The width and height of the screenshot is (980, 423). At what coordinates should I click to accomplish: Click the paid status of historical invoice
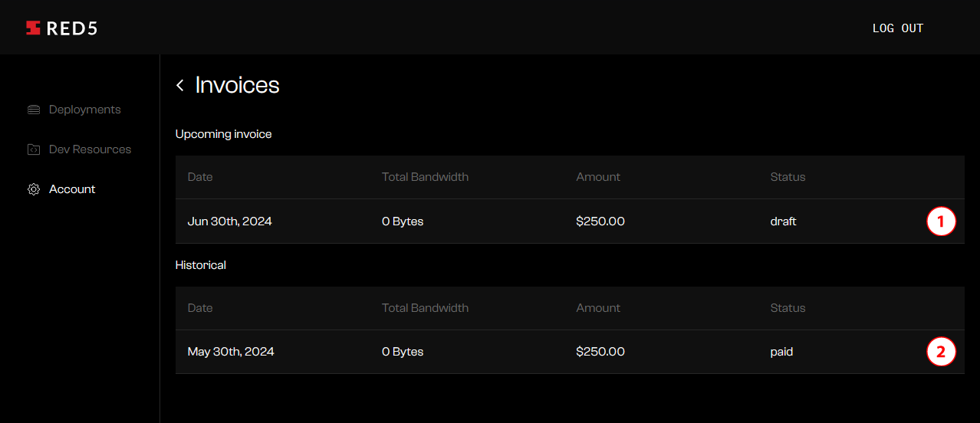point(782,352)
